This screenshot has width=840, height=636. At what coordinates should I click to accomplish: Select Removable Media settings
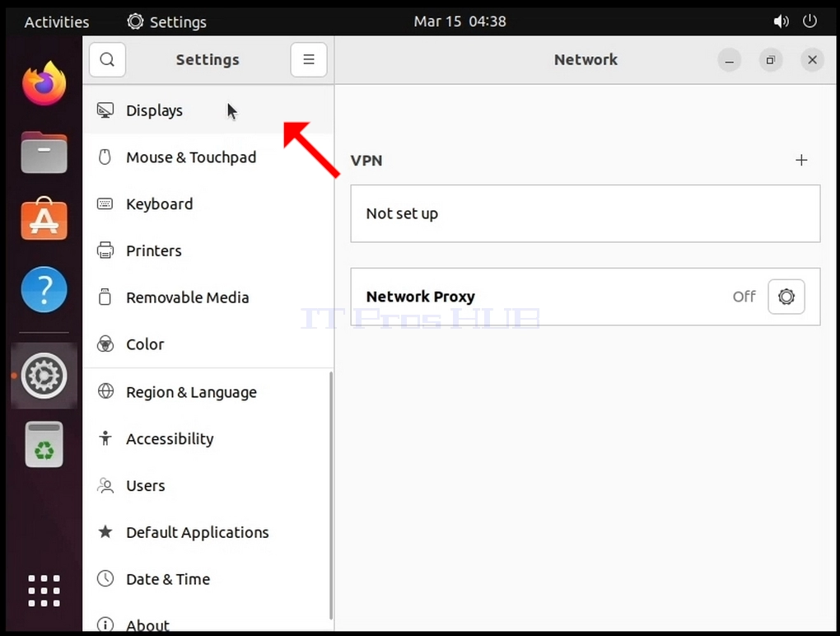click(x=208, y=297)
